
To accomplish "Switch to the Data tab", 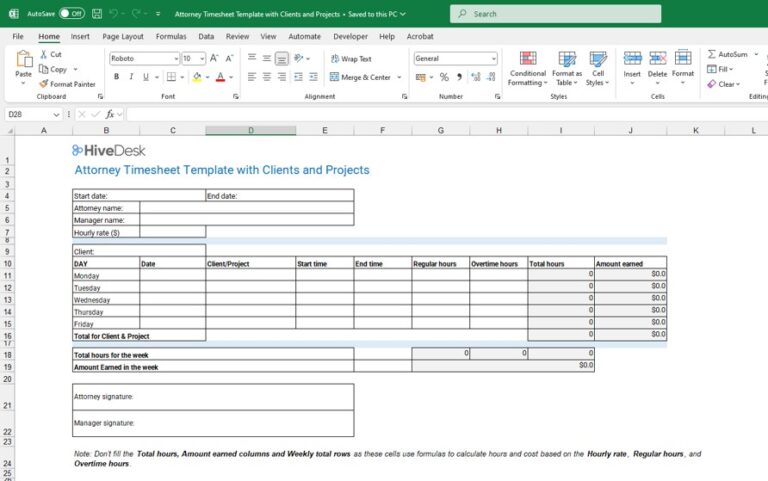I will tap(206, 36).
